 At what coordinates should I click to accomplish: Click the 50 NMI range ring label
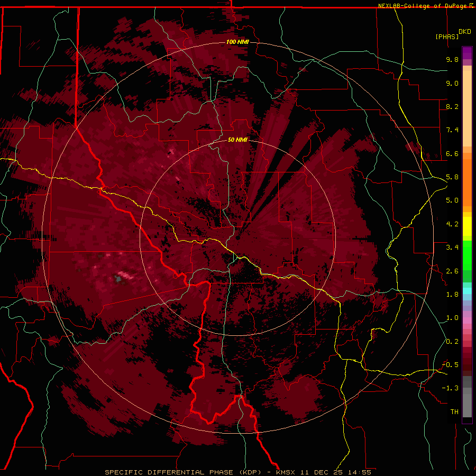[237, 140]
